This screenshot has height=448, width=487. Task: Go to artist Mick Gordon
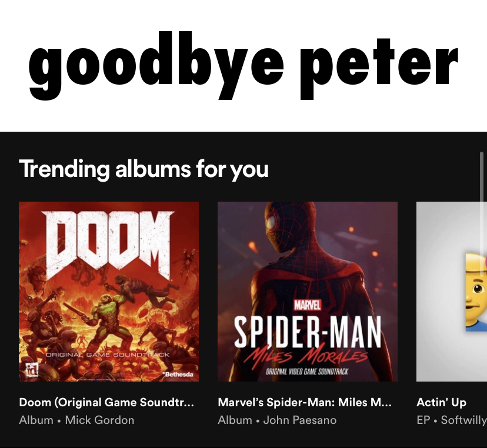click(100, 420)
